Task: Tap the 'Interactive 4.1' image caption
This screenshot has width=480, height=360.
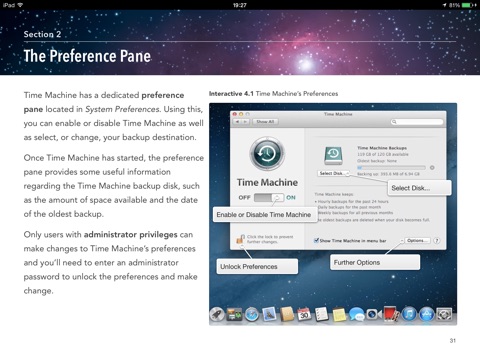Action: pos(273,94)
